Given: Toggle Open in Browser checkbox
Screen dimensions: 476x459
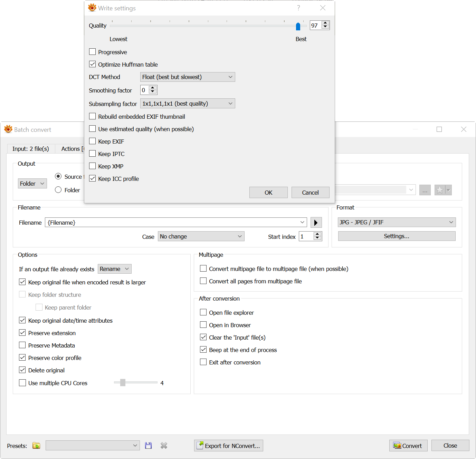Looking at the screenshot, I should [x=203, y=325].
